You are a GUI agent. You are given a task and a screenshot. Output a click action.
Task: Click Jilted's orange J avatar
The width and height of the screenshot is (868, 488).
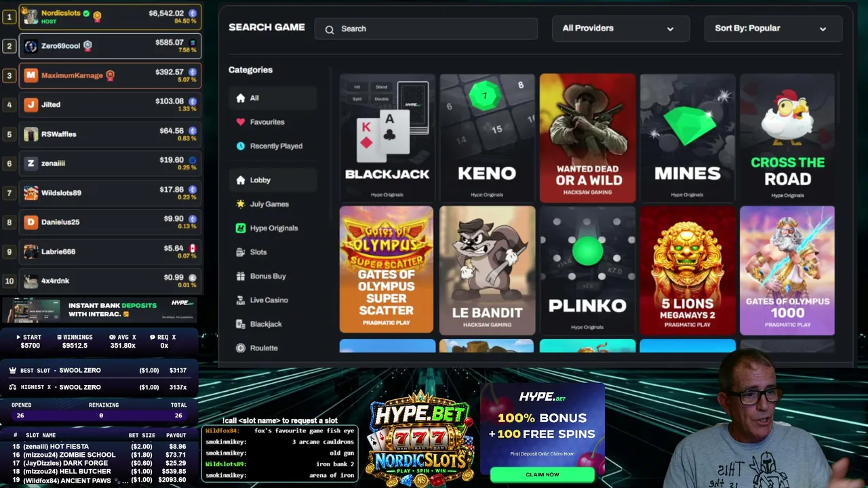click(x=31, y=104)
